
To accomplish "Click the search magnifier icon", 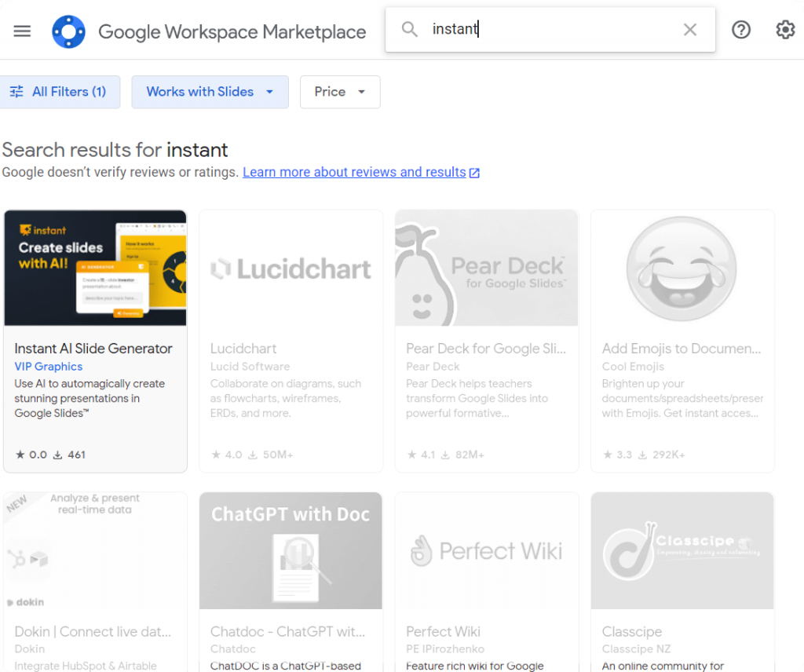I will (409, 29).
